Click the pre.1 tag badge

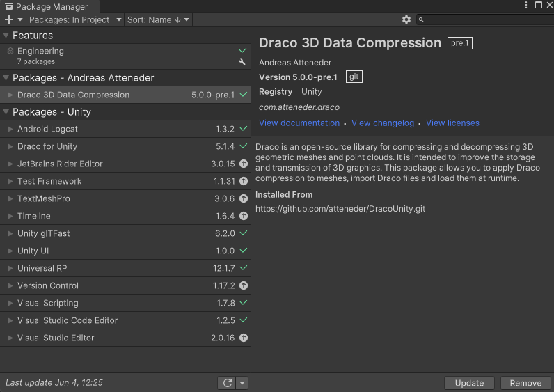click(x=459, y=43)
